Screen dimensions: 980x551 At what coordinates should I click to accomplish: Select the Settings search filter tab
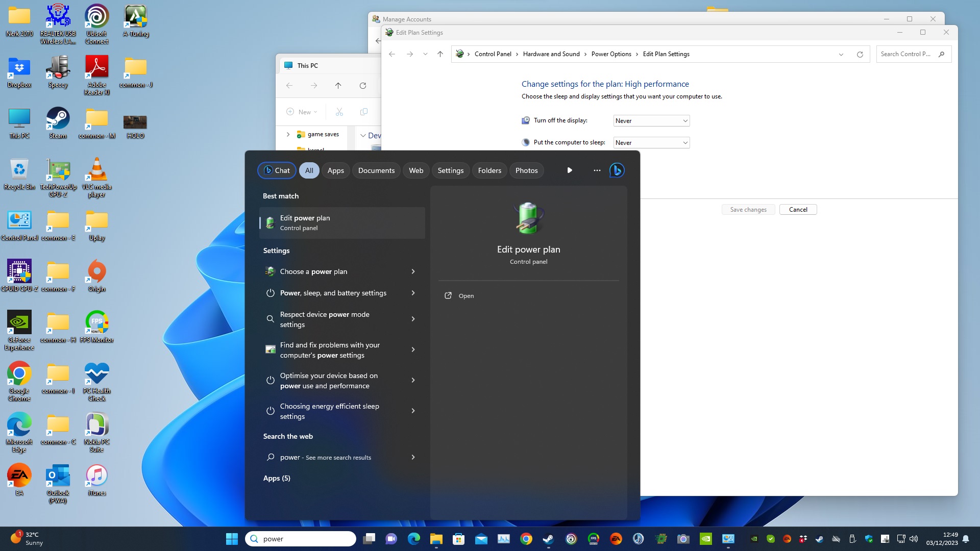pyautogui.click(x=450, y=170)
